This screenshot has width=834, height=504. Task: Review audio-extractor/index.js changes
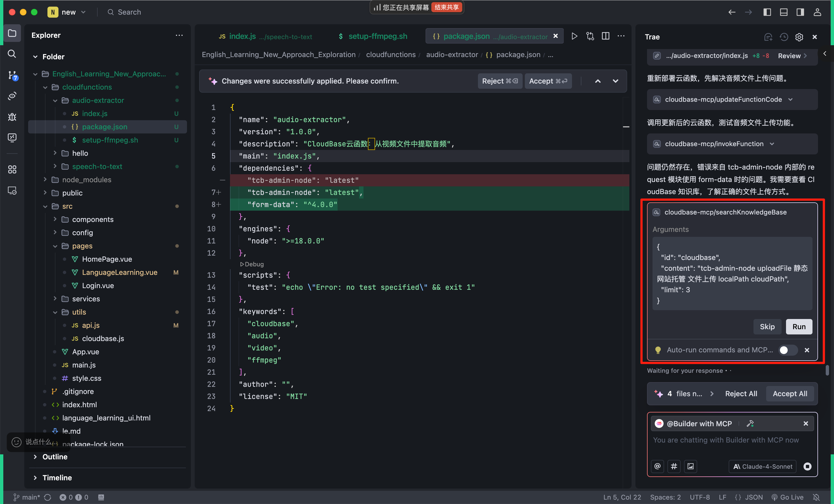(x=792, y=56)
